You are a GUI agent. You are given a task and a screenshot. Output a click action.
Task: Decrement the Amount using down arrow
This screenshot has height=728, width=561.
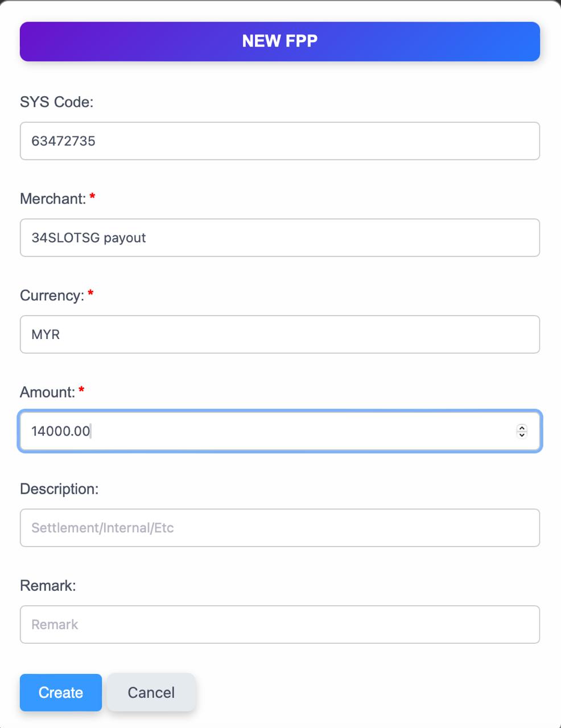click(x=522, y=435)
